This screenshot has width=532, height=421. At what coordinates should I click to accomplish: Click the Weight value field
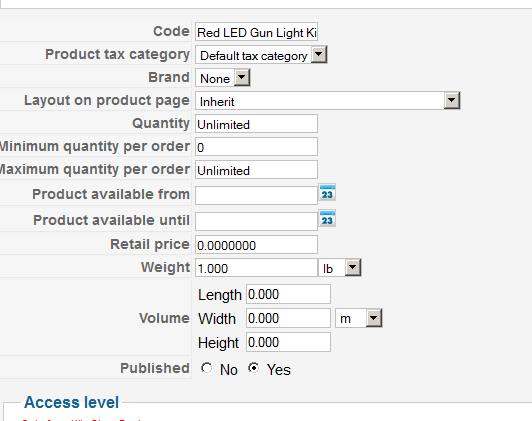click(256, 268)
